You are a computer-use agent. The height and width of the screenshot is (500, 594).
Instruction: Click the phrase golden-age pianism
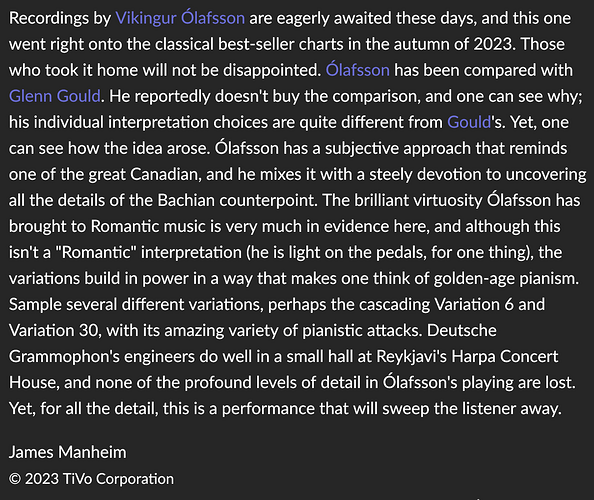[506, 278]
